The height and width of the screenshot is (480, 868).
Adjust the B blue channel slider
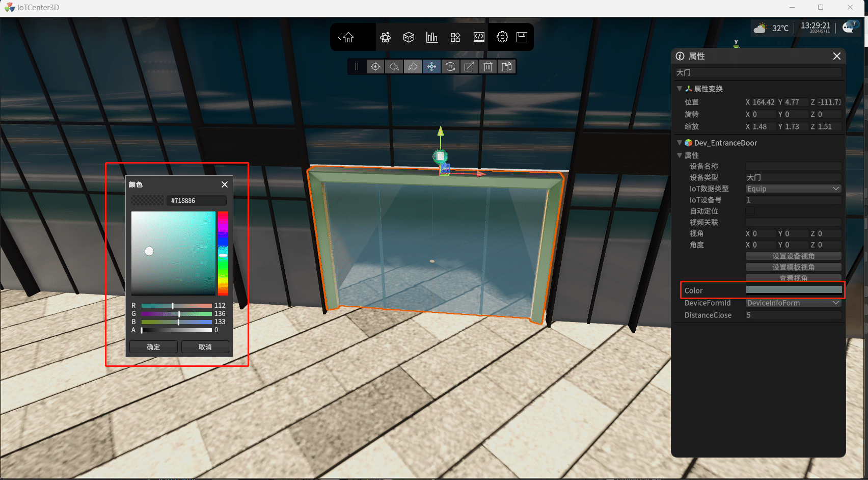tap(177, 322)
